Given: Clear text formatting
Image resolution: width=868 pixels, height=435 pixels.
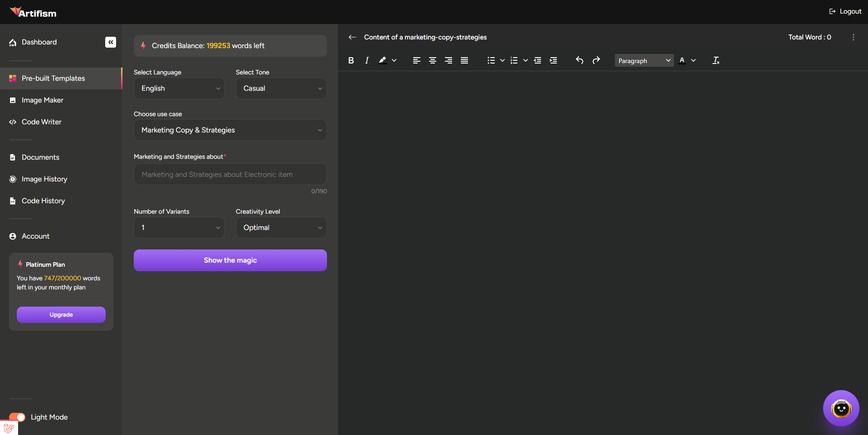Looking at the screenshot, I should click(716, 60).
